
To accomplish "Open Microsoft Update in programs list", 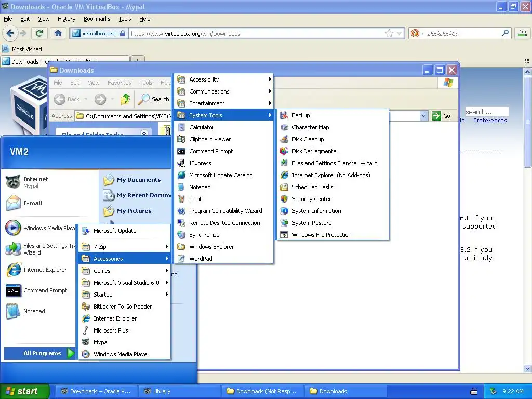I will 125,231.
